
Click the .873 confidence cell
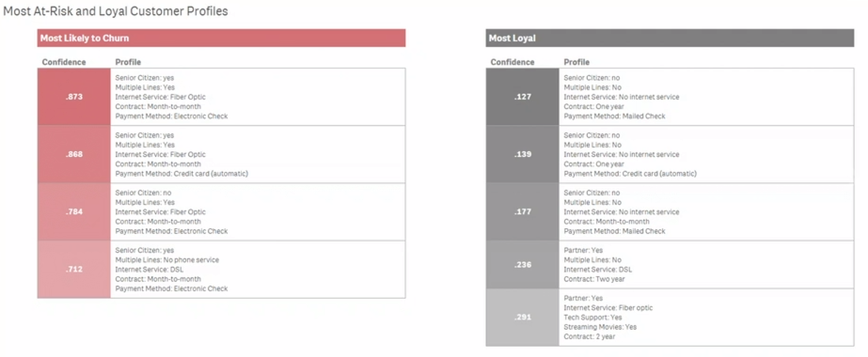74,97
